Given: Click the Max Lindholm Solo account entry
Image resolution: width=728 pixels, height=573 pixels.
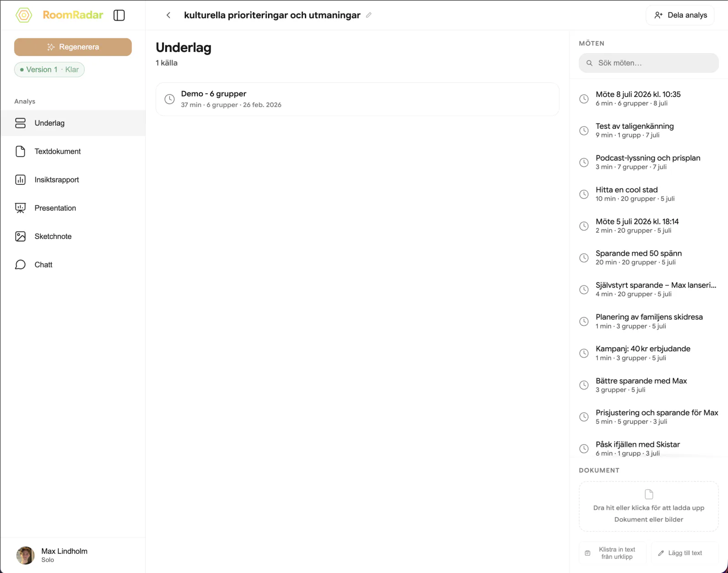Looking at the screenshot, I should [x=73, y=555].
